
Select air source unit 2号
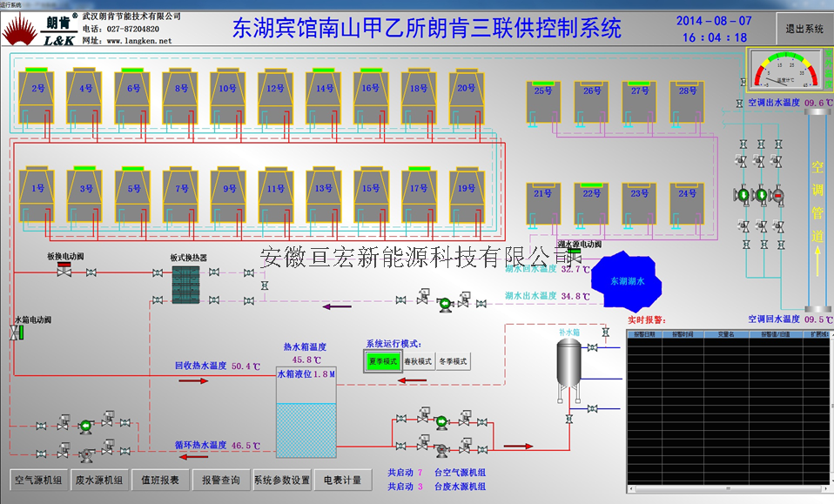(x=37, y=96)
